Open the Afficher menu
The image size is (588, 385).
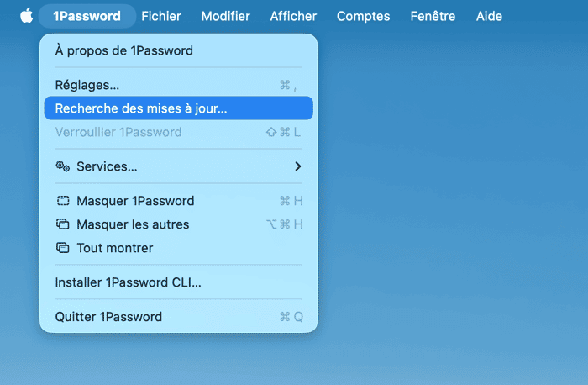[293, 16]
